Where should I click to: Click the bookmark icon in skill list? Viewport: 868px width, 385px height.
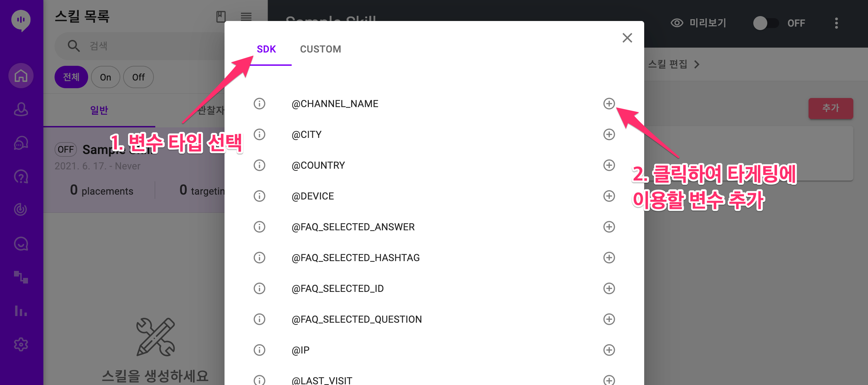pyautogui.click(x=221, y=16)
